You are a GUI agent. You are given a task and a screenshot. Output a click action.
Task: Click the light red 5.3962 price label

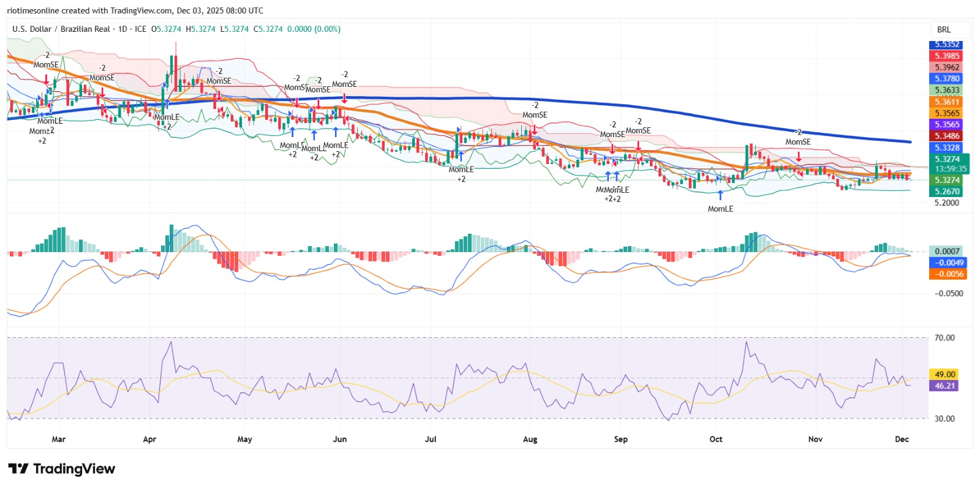tap(946, 67)
